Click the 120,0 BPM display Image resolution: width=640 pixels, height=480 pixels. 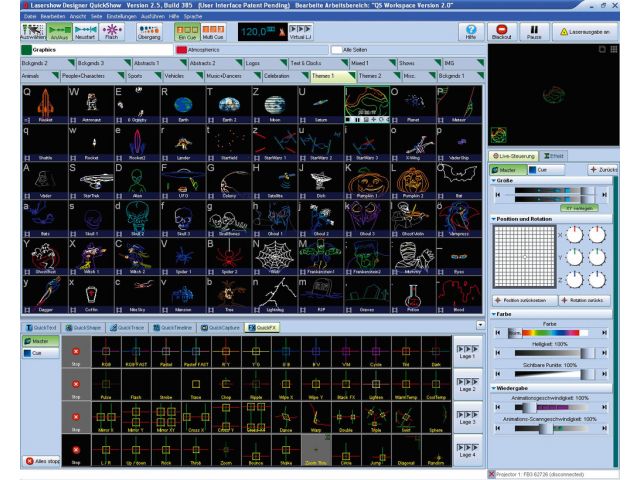262,32
